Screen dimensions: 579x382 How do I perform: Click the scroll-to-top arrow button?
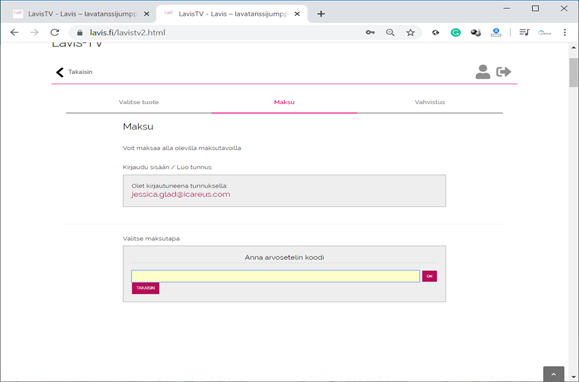point(554,374)
